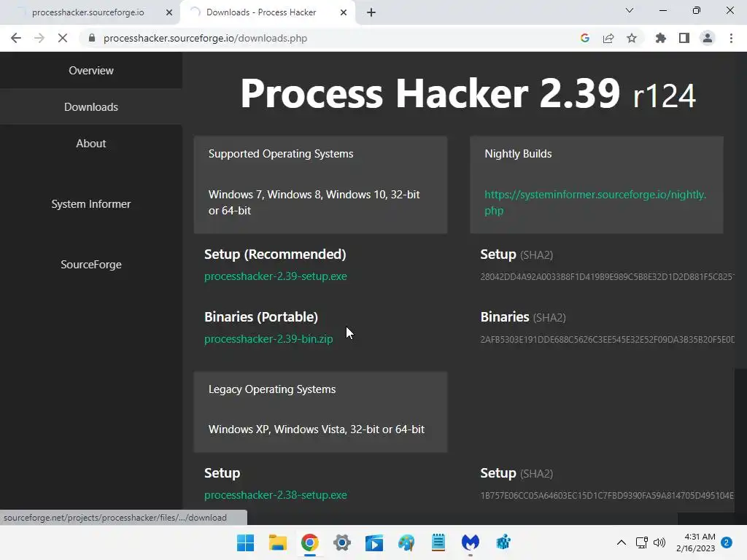Image resolution: width=747 pixels, height=560 pixels.
Task: Close the Downloads - Process Hacker tab
Action: click(x=344, y=12)
